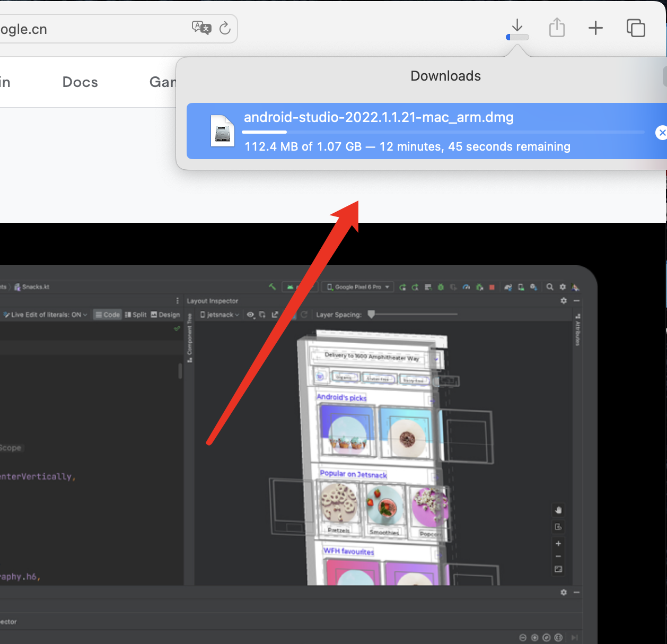
Task: Open the Safari downloads button
Action: click(517, 29)
